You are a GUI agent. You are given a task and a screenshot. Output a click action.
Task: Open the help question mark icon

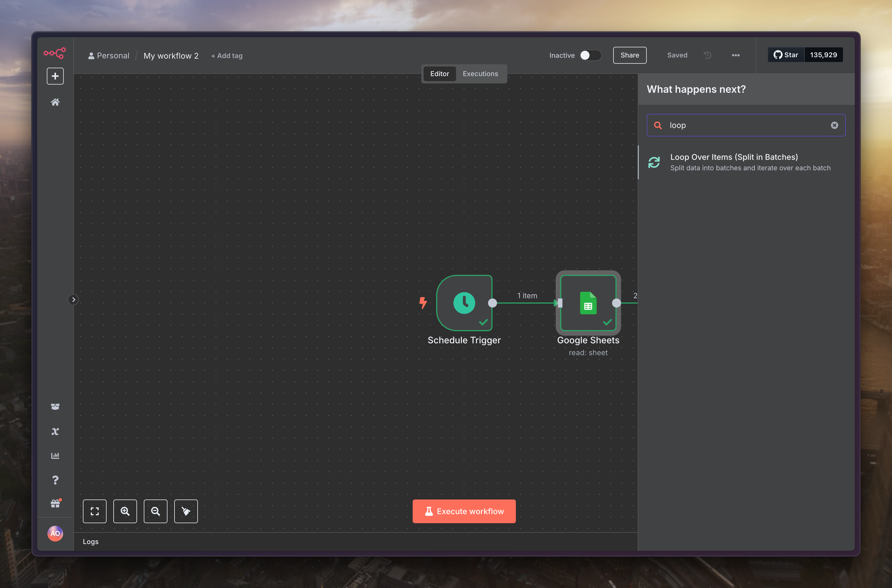pos(55,480)
